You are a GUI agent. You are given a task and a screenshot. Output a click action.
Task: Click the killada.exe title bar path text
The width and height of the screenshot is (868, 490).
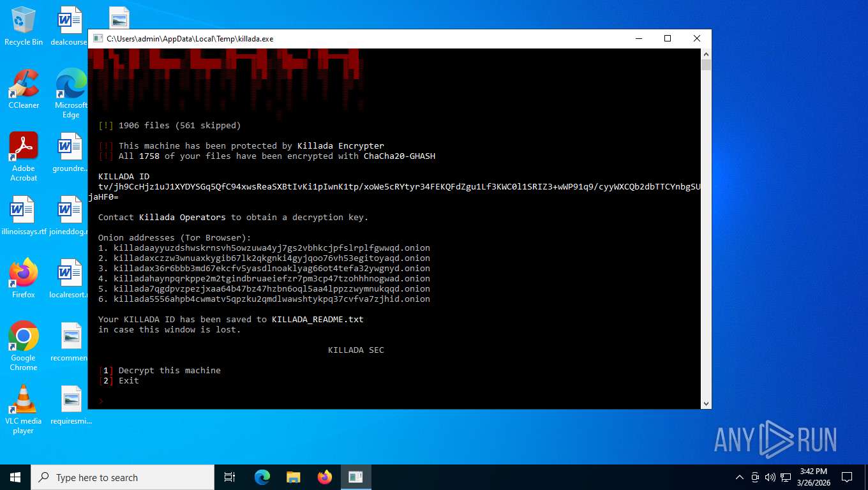point(190,39)
